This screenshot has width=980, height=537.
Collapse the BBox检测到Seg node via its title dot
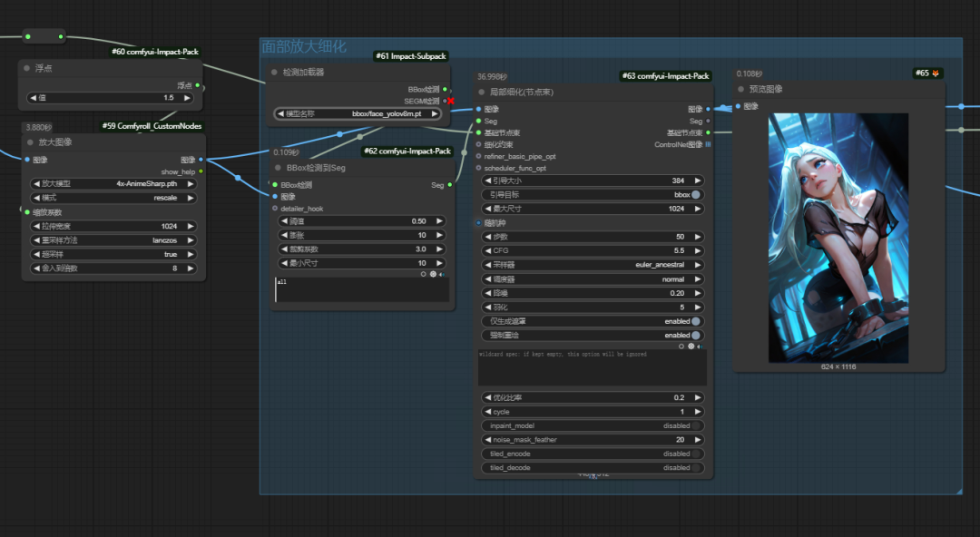(279, 168)
